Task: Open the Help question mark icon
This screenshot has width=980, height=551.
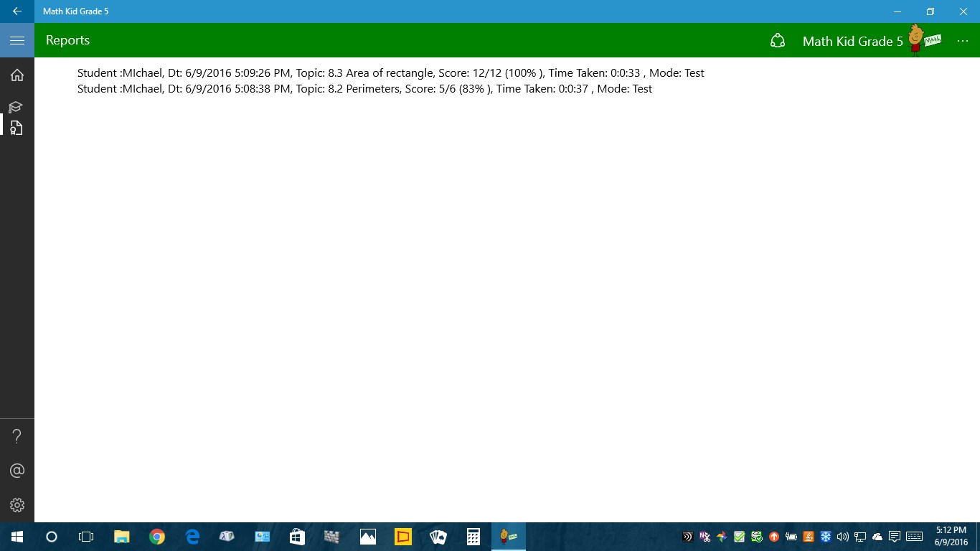Action: (x=17, y=436)
